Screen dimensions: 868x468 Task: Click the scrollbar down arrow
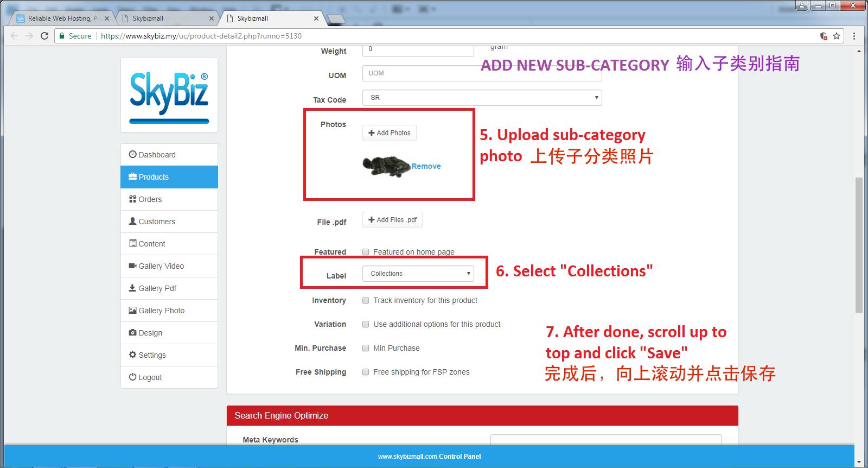coord(859,462)
